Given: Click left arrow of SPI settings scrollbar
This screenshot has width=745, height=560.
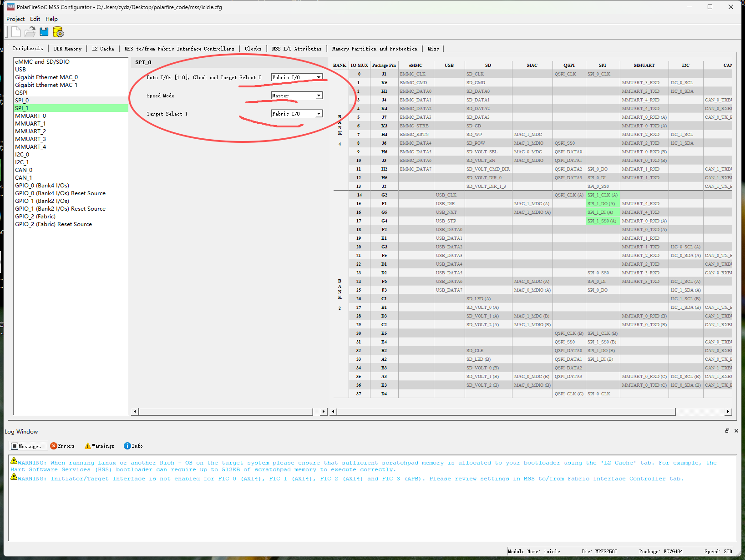Looking at the screenshot, I should point(135,412).
